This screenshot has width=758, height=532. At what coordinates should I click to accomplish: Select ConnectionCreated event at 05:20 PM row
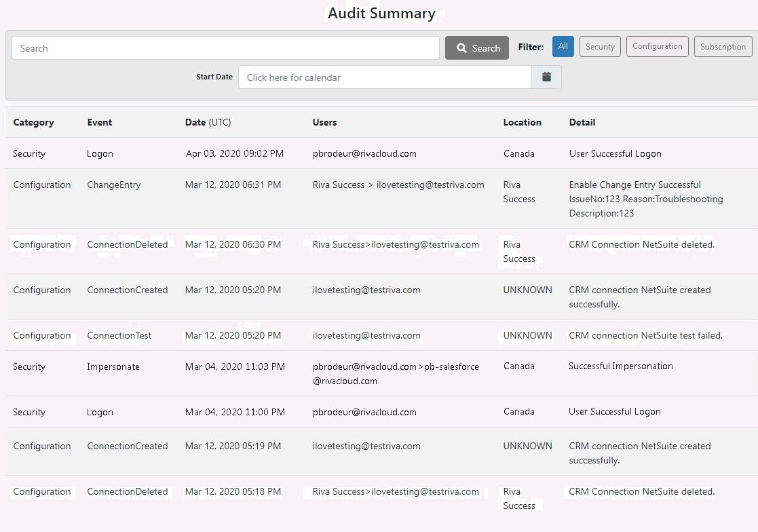tap(127, 290)
